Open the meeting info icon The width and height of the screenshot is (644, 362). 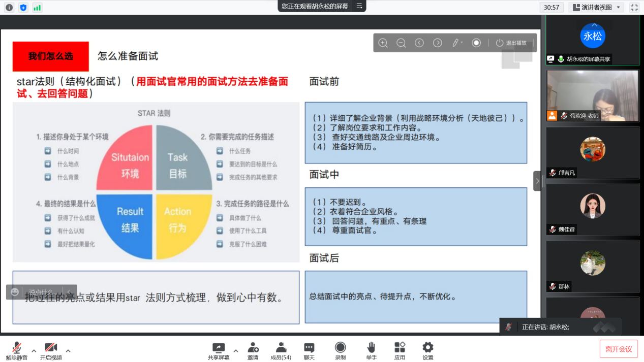(x=9, y=7)
